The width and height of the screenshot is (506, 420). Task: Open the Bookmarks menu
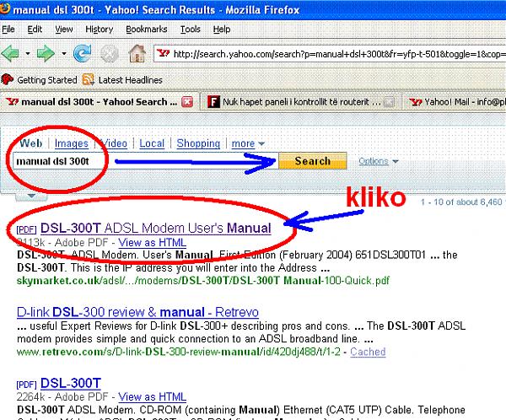(x=147, y=30)
